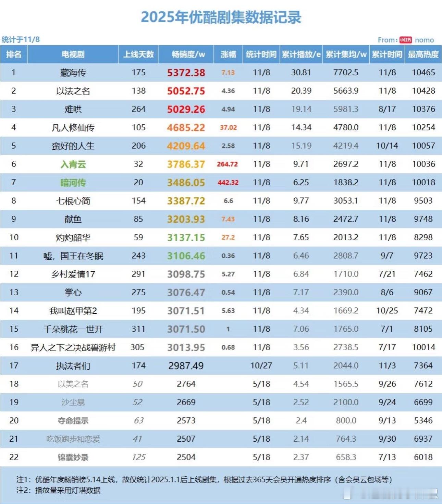Select the drama name 以法之名

point(73,91)
